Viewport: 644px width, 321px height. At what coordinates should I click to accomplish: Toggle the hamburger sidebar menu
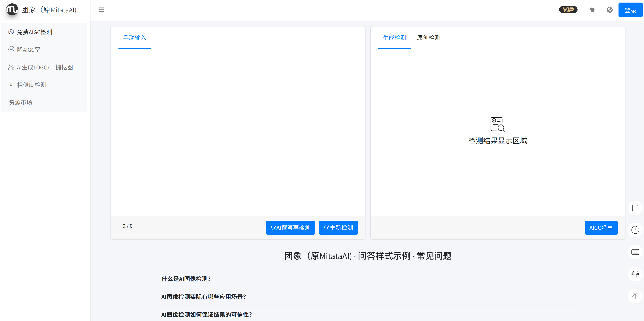tap(101, 10)
